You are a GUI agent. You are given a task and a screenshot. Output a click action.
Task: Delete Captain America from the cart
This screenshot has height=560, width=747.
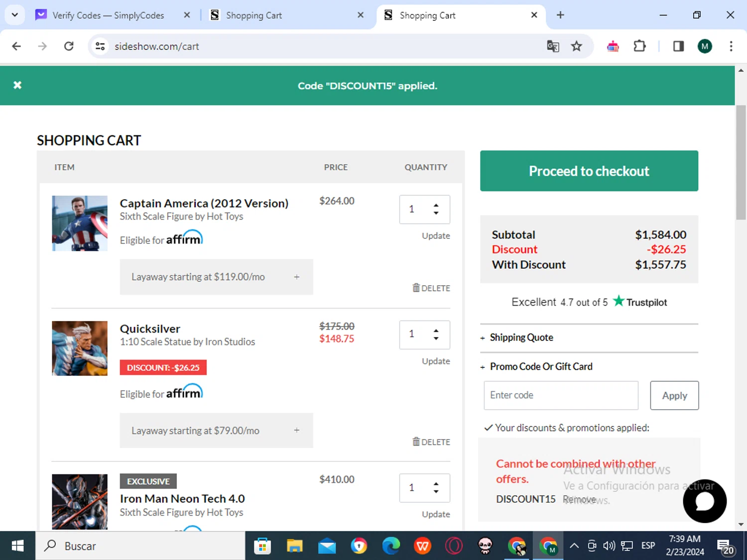[x=431, y=288]
